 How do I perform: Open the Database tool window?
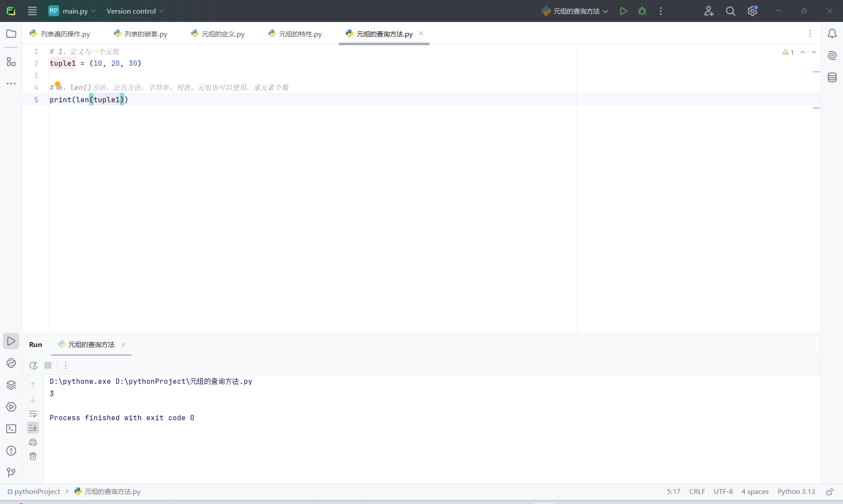pos(832,78)
